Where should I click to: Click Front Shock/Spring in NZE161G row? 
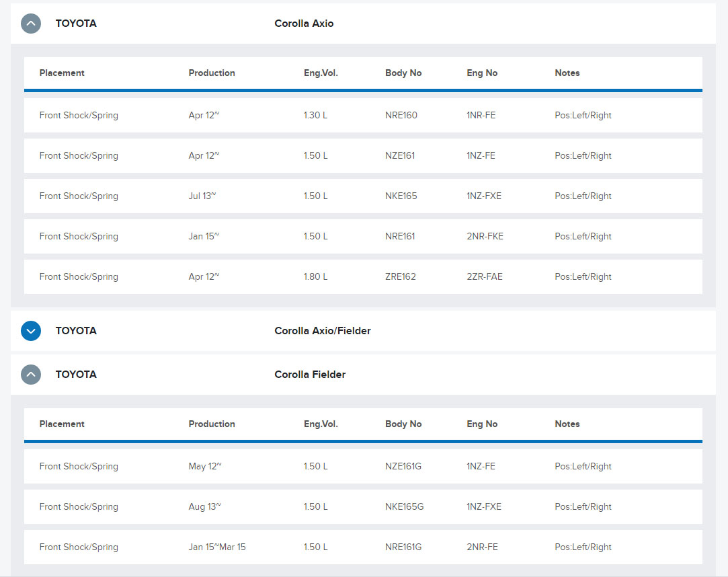click(x=79, y=467)
